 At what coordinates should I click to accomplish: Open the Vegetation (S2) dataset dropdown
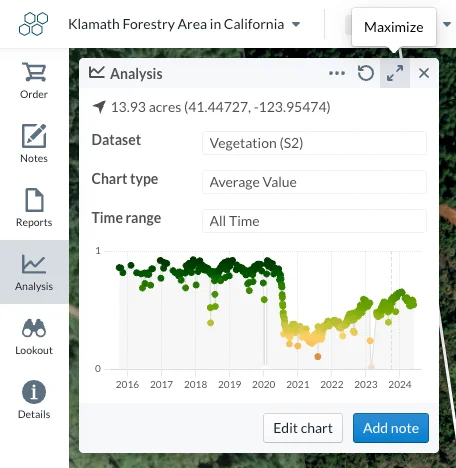[314, 143]
